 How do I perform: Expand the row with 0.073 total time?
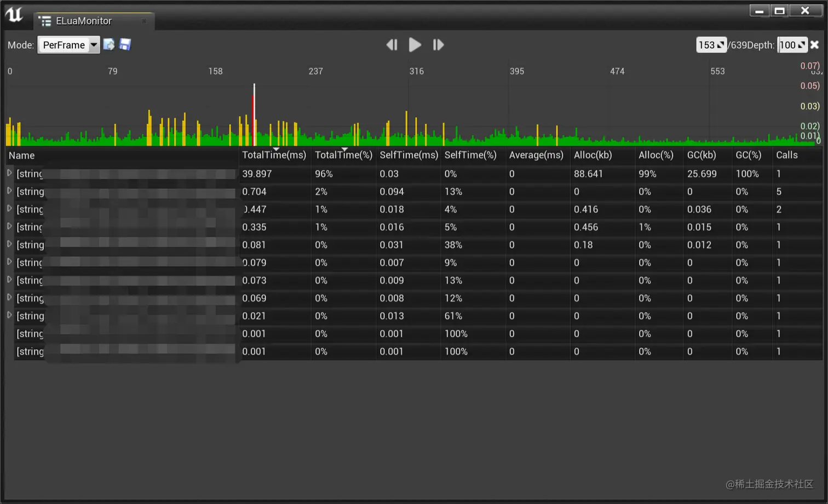coord(9,280)
